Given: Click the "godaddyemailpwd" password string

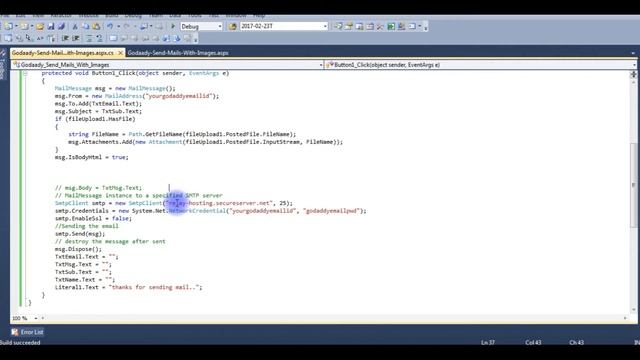Looking at the screenshot, I should coord(332,211).
